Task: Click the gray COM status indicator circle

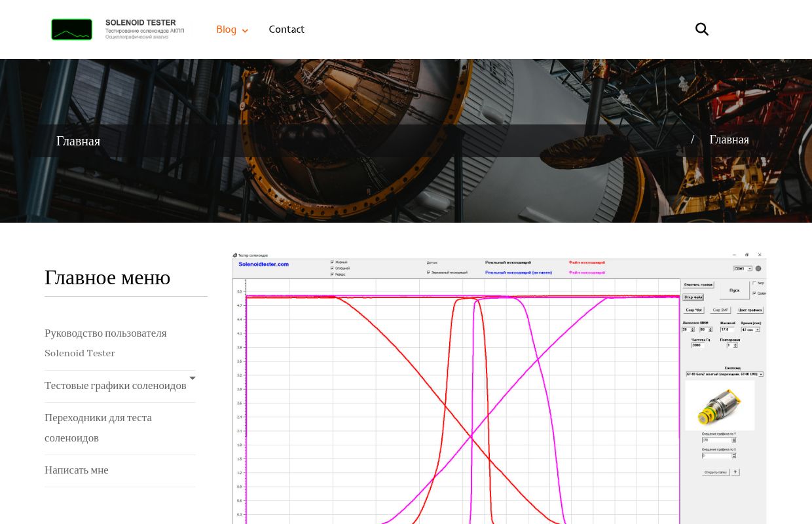Action: [758, 269]
